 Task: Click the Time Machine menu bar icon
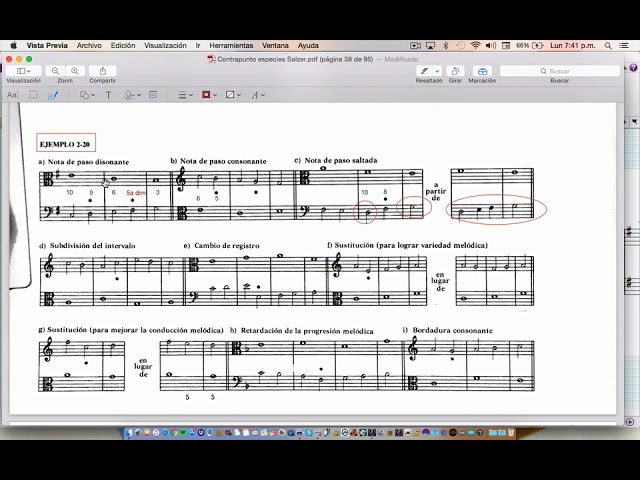(x=460, y=46)
